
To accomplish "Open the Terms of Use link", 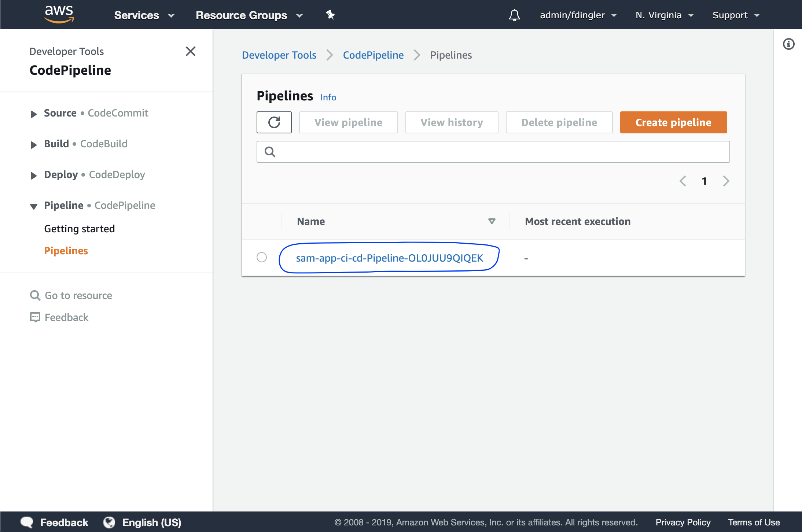I will (754, 522).
